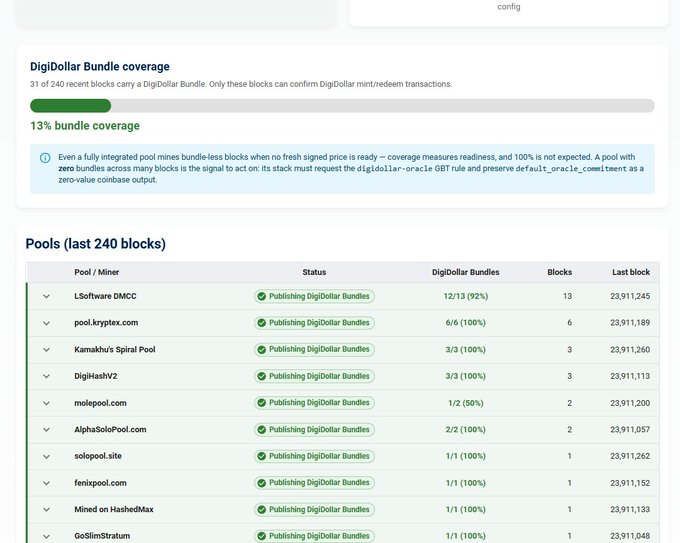Expand the Mined on HashedMax row chevron
The image size is (680, 543).
pyautogui.click(x=46, y=510)
